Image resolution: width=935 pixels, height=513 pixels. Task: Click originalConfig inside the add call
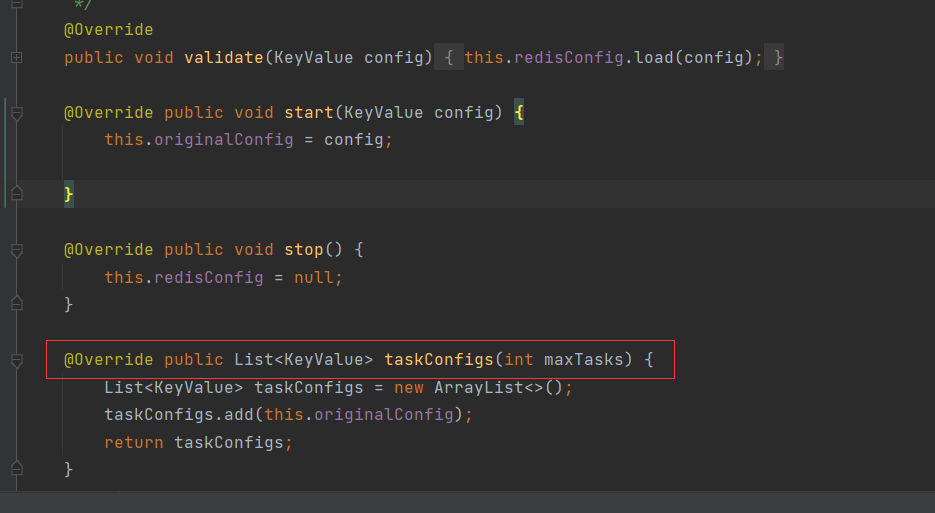click(384, 415)
